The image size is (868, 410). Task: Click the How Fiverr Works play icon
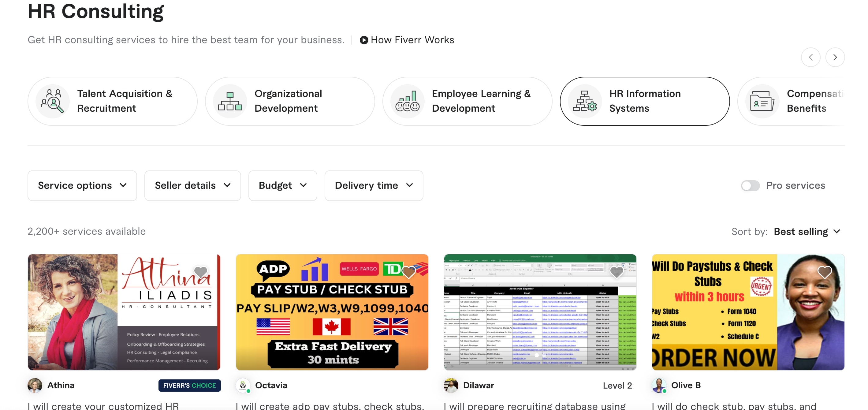pos(363,40)
